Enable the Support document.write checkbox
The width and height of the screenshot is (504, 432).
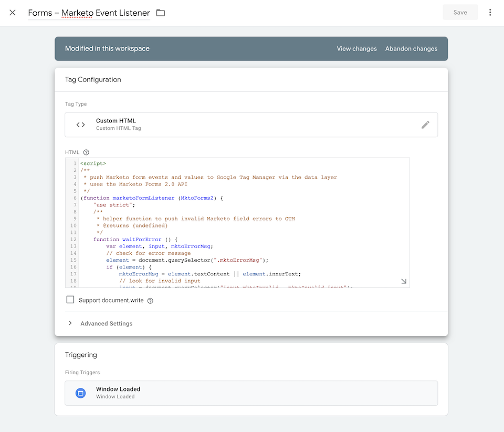point(70,300)
